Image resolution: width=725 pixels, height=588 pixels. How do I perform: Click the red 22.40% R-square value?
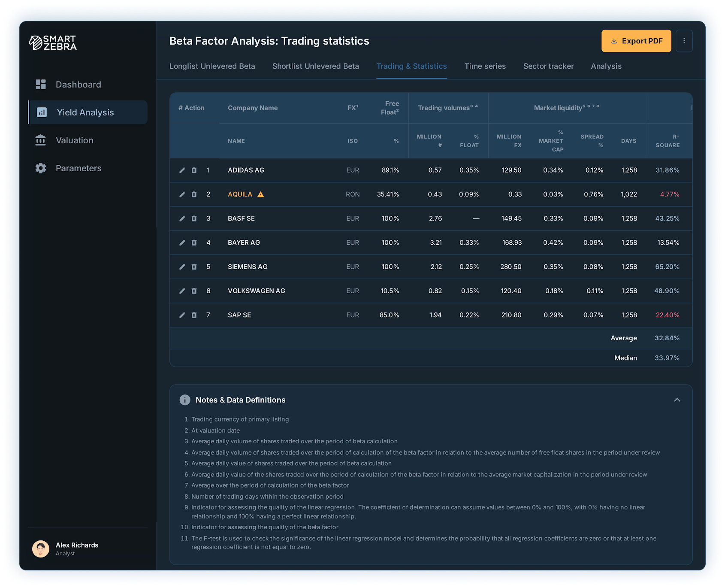click(x=668, y=315)
